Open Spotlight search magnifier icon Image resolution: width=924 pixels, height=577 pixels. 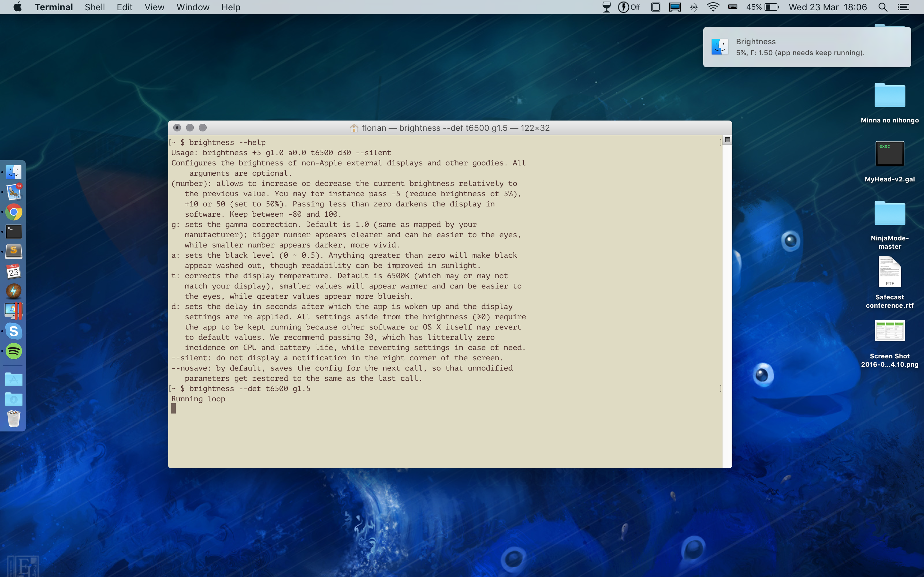[x=882, y=7]
